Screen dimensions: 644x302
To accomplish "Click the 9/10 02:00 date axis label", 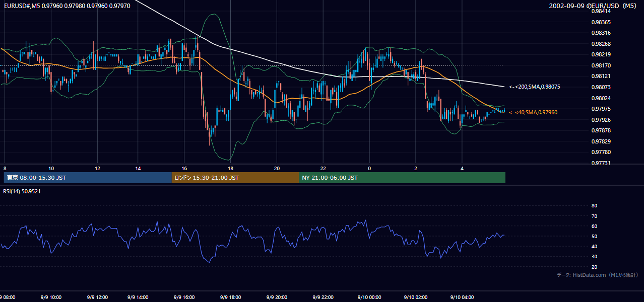I will [416, 297].
